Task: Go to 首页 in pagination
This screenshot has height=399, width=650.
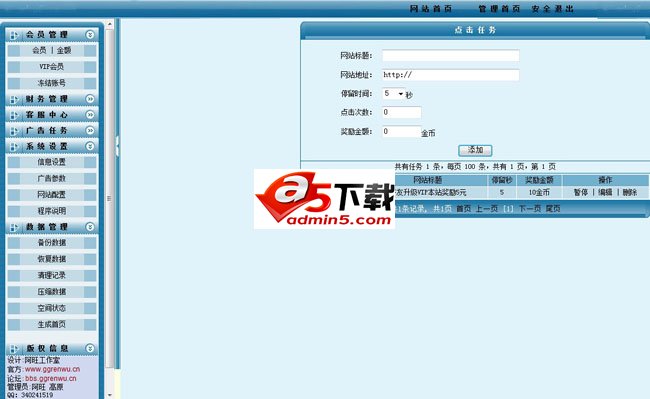Action: pos(463,209)
